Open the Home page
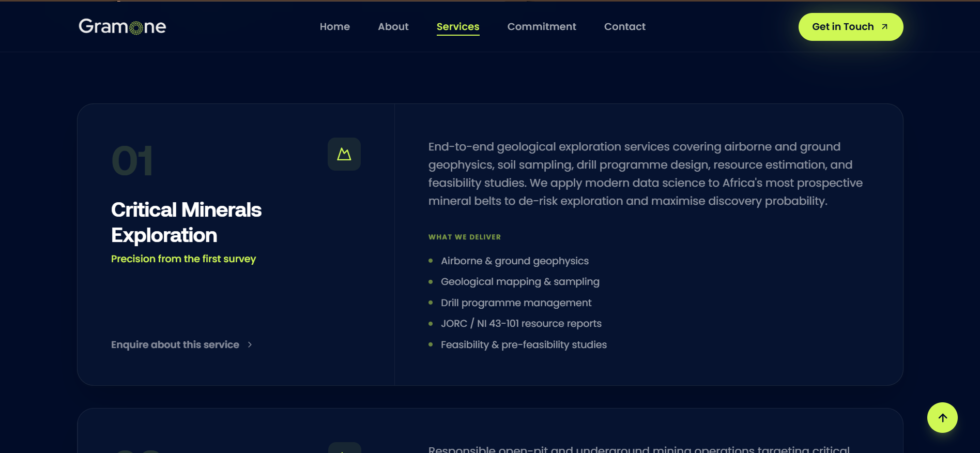Image resolution: width=980 pixels, height=453 pixels. coord(335,26)
